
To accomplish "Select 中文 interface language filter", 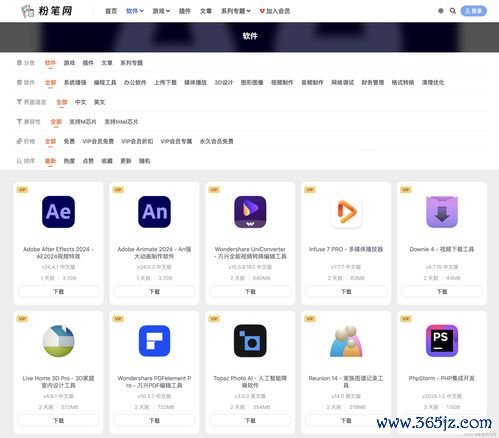I will tap(80, 102).
